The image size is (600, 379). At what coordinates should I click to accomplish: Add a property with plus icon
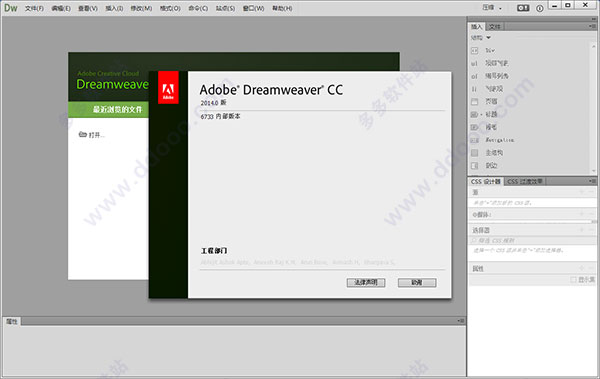pyautogui.click(x=582, y=268)
